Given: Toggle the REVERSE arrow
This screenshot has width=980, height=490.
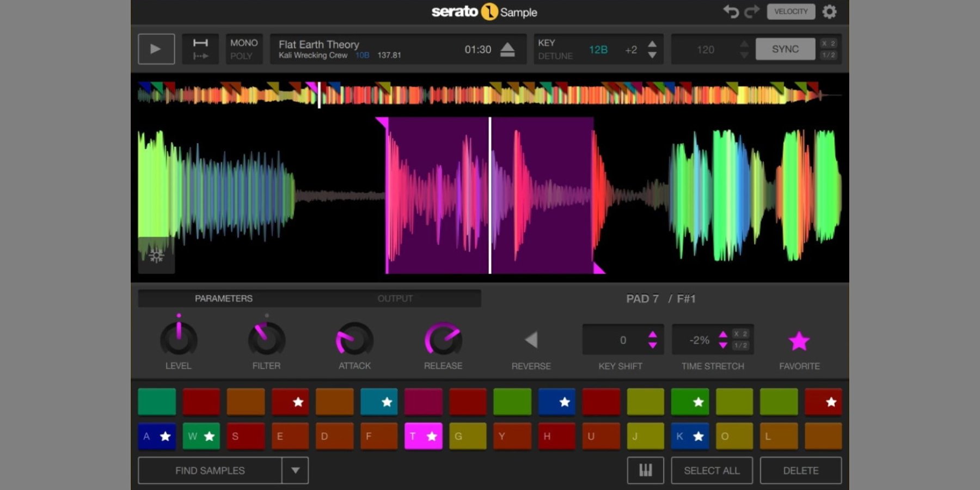Looking at the screenshot, I should [531, 340].
